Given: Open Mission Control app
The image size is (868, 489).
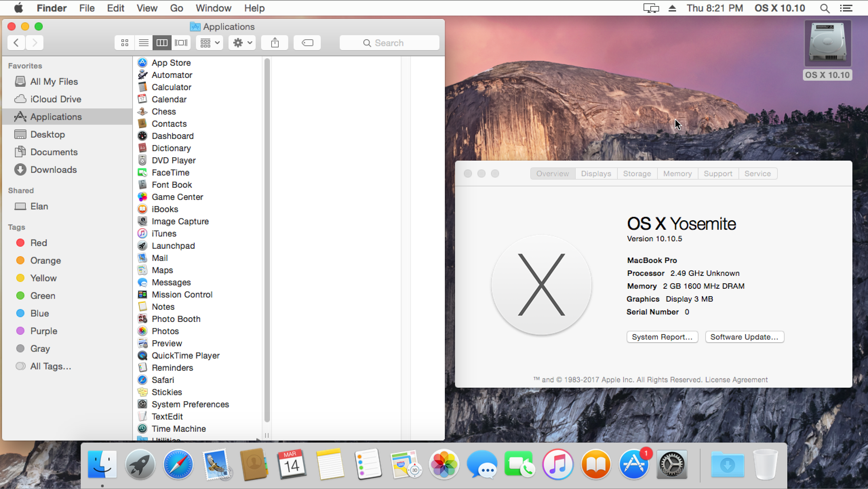Looking at the screenshot, I should point(182,294).
